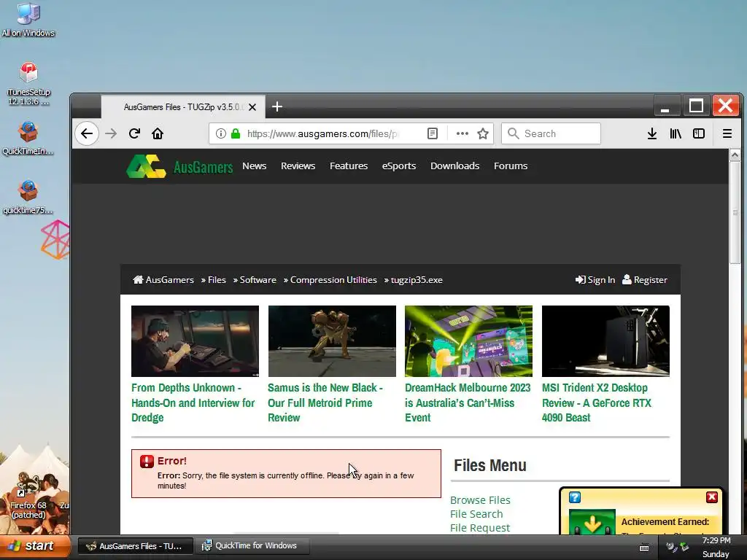Open the Windows start button

click(35, 545)
